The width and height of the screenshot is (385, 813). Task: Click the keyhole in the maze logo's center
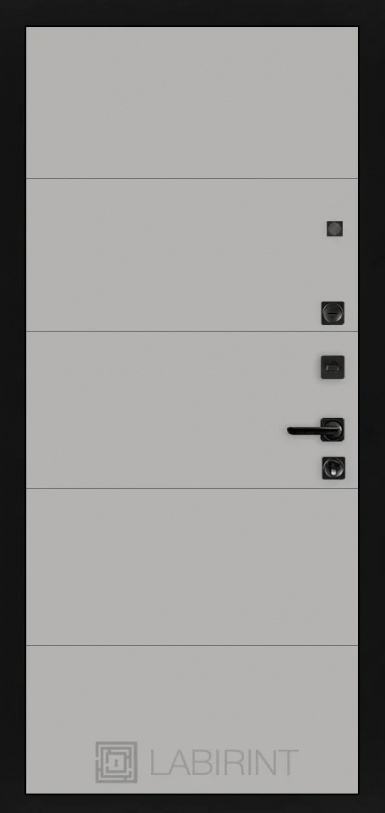[117, 762]
